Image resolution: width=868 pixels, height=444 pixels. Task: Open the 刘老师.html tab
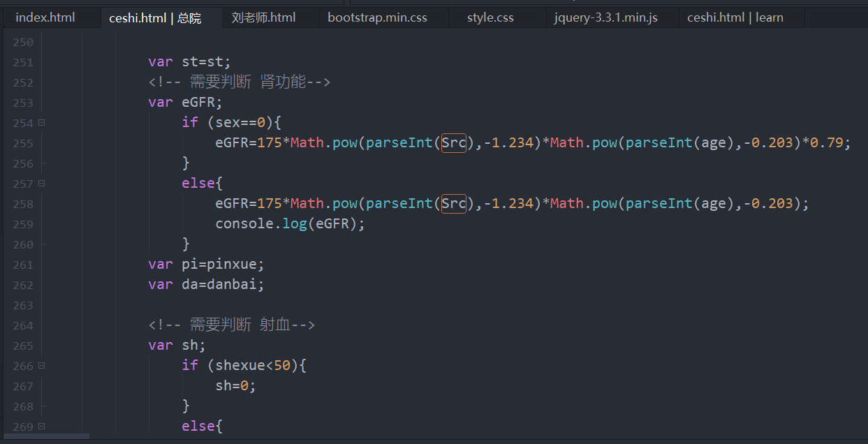coord(263,17)
